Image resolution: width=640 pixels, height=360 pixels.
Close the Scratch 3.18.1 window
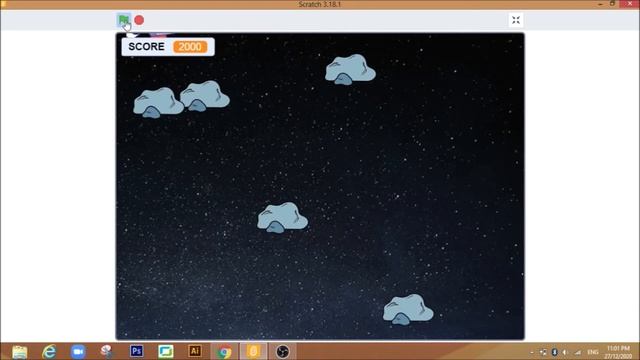630,4
